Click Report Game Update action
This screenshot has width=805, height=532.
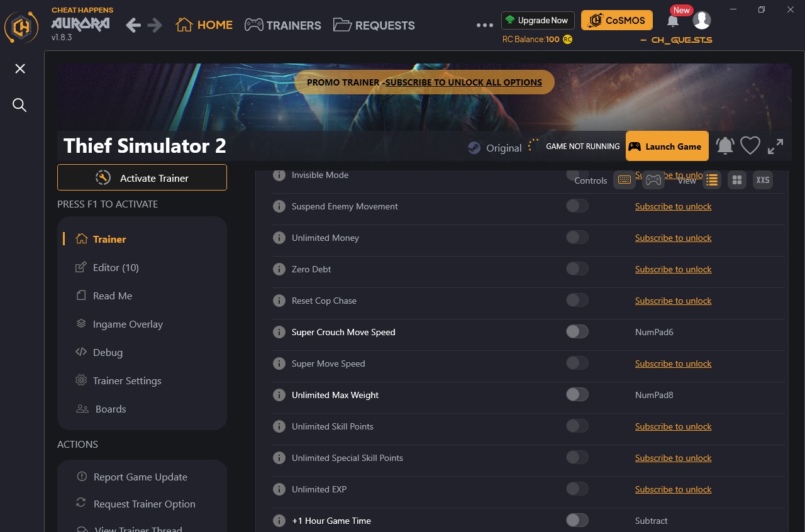click(x=132, y=477)
